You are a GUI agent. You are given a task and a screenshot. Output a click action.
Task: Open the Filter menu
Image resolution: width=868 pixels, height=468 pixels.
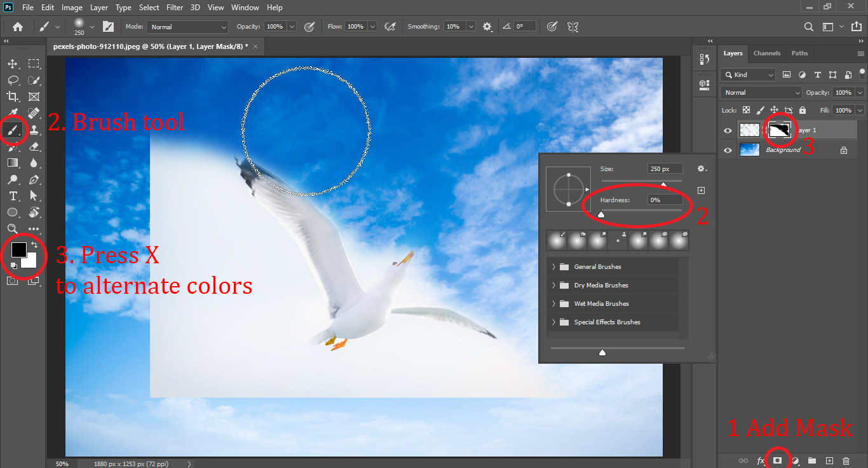175,7
